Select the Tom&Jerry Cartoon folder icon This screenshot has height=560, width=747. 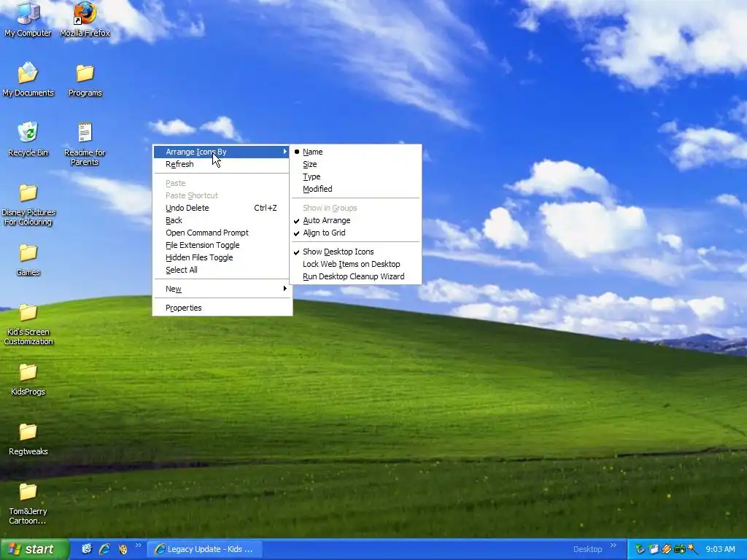(28, 503)
